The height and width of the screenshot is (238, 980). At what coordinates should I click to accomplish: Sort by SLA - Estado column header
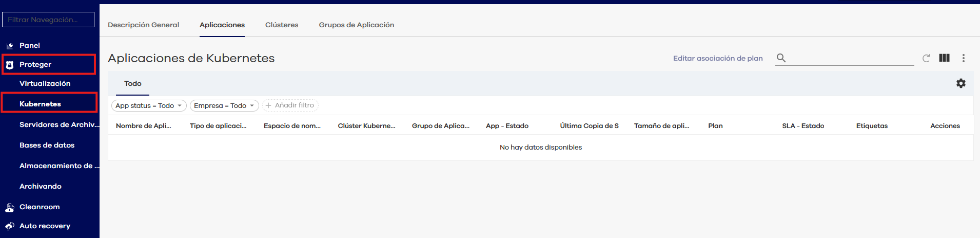pyautogui.click(x=803, y=125)
